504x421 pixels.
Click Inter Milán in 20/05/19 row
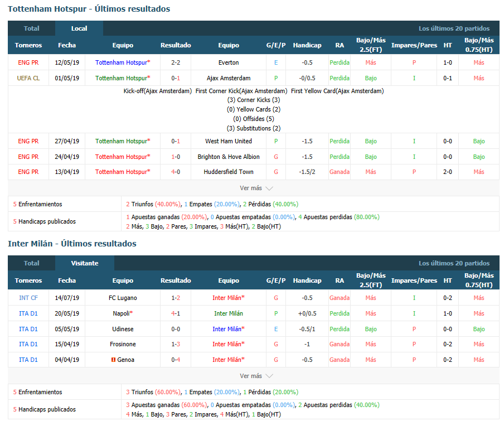(x=229, y=313)
